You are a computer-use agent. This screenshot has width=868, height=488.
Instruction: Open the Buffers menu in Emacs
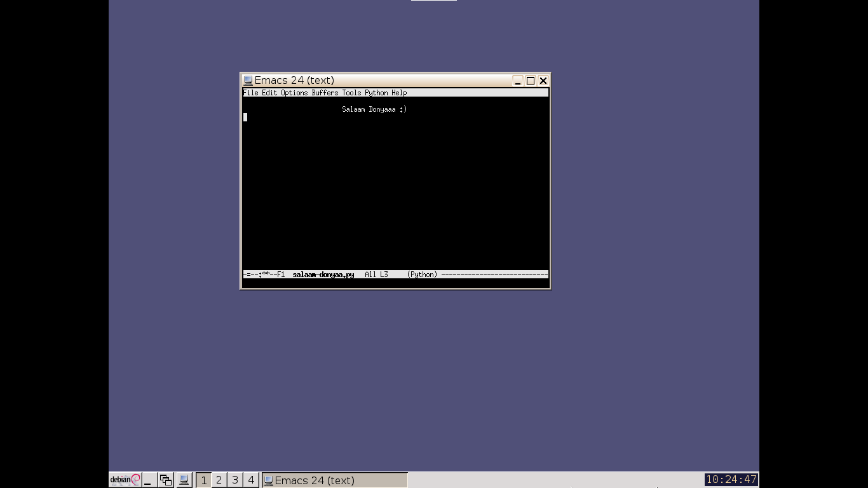pyautogui.click(x=325, y=93)
